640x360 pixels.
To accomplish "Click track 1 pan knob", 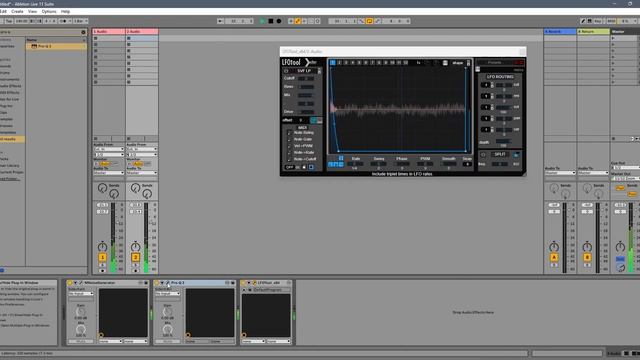I will click(x=102, y=247).
